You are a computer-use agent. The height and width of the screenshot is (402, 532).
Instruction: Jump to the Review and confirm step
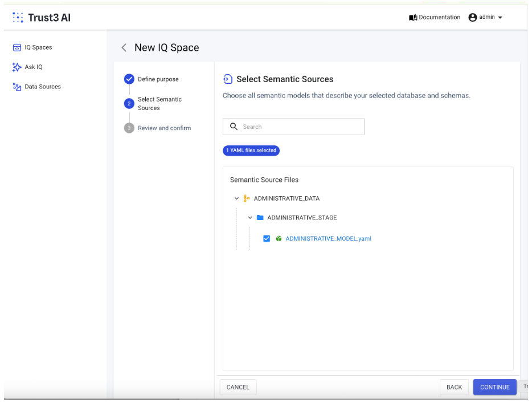click(164, 128)
